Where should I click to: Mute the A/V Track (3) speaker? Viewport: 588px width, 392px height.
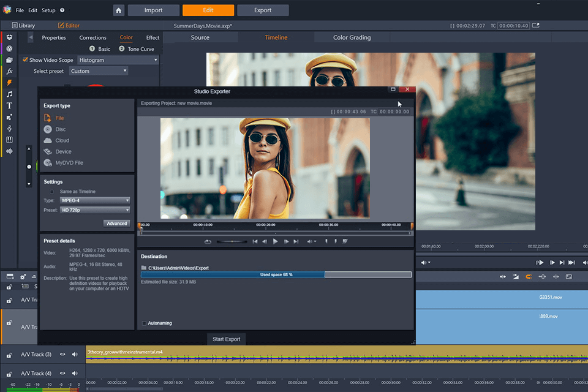pyautogui.click(x=75, y=355)
